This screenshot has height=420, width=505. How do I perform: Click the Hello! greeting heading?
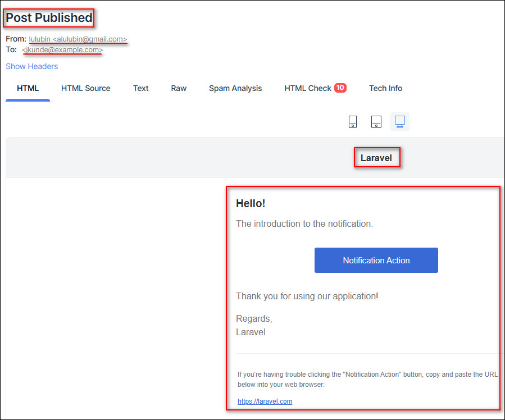(251, 203)
